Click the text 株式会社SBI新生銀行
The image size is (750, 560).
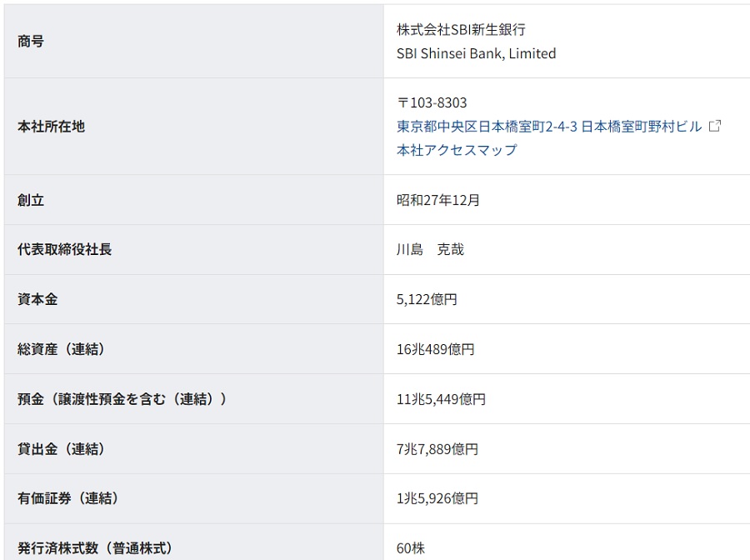click(461, 30)
